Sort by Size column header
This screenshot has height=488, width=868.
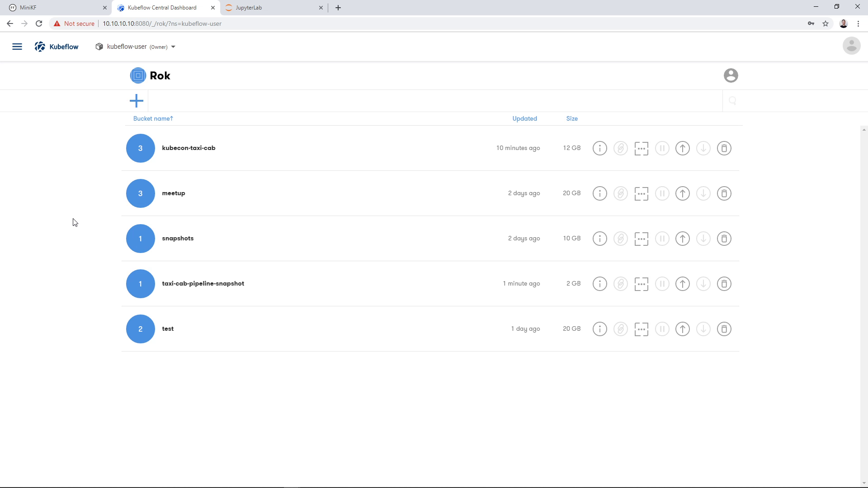(x=572, y=118)
